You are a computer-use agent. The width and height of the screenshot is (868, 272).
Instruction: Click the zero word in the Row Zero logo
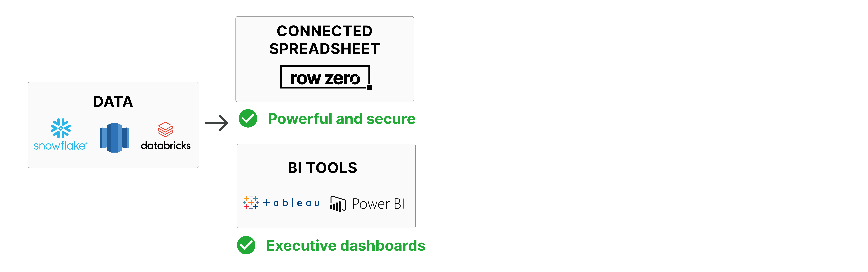342,78
